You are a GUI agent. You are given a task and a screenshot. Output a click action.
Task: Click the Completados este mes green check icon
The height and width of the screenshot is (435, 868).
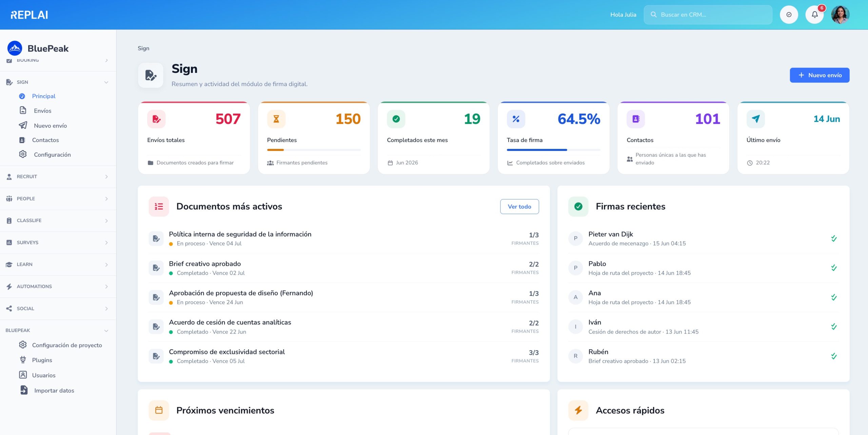click(396, 119)
